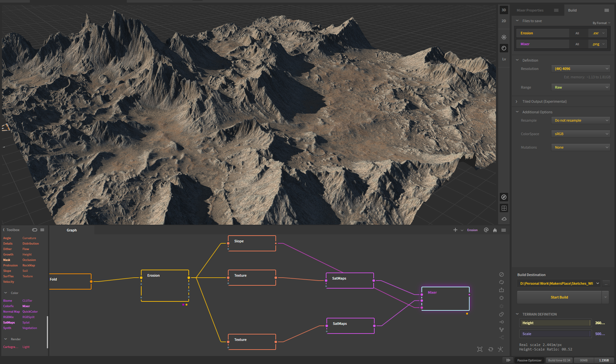
Task: Switch to the Build tab
Action: [572, 10]
